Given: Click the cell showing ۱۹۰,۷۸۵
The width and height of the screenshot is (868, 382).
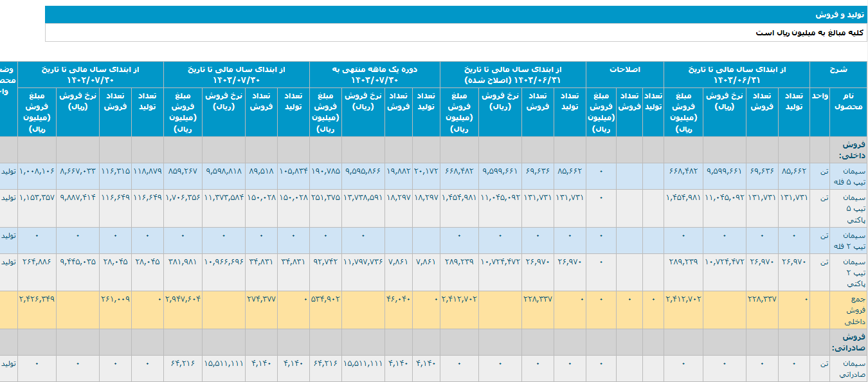Looking at the screenshot, I should click(326, 172).
